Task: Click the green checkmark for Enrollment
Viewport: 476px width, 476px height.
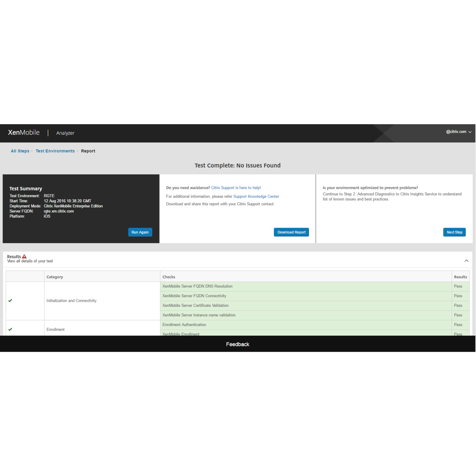Action: coord(10,329)
